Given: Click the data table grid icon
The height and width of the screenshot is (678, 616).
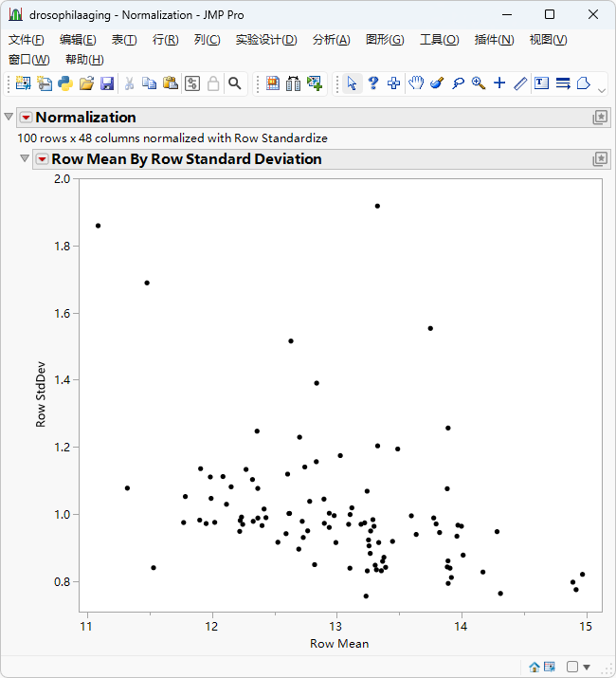Looking at the screenshot, I should (273, 83).
